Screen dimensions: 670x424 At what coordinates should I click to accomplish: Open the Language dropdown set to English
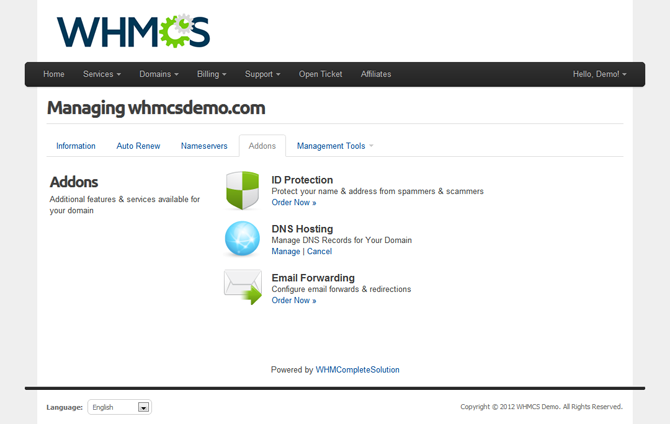[120, 407]
